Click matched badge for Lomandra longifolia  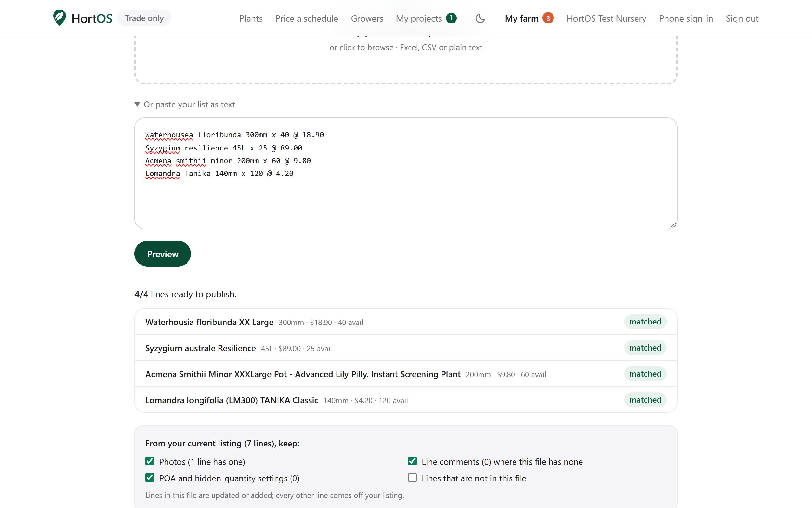point(645,399)
